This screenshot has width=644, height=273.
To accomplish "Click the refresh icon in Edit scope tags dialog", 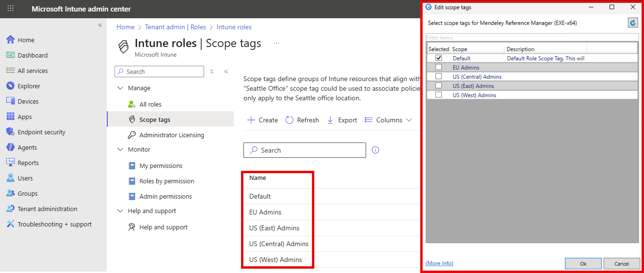I will (633, 23).
